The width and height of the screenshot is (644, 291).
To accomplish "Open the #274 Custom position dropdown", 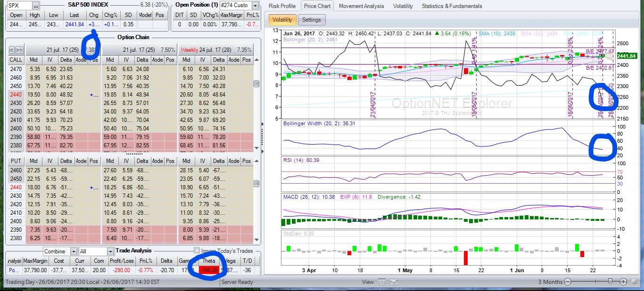I will (x=255, y=6).
